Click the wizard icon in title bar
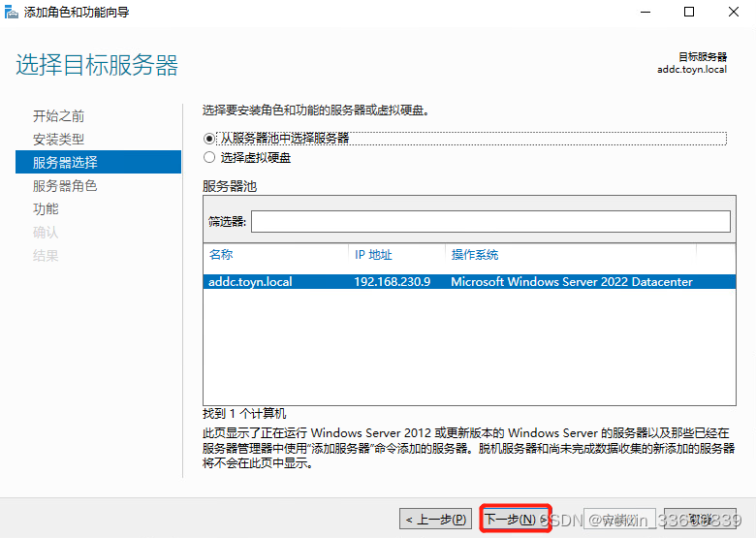Viewport: 756px width, 538px height. coord(11,12)
